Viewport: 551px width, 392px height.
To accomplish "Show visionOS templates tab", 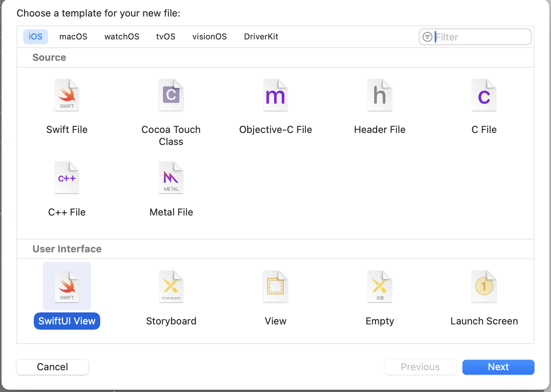I will (x=209, y=37).
